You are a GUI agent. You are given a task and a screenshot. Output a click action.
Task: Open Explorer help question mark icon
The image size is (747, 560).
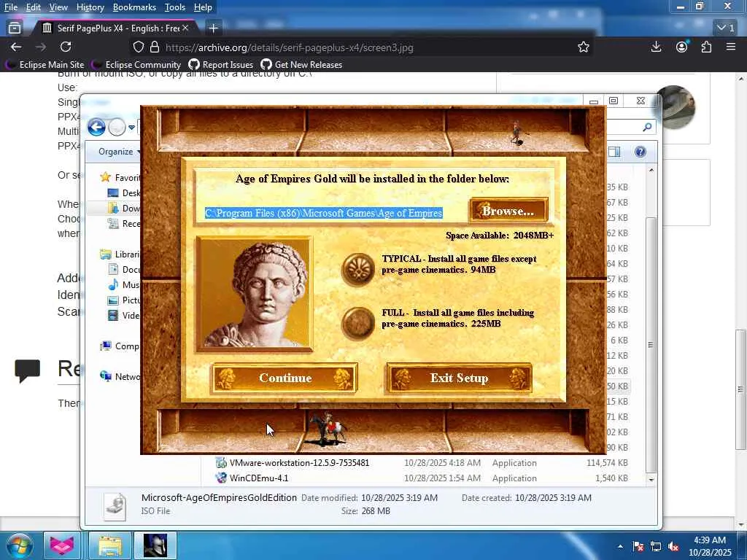pyautogui.click(x=640, y=152)
